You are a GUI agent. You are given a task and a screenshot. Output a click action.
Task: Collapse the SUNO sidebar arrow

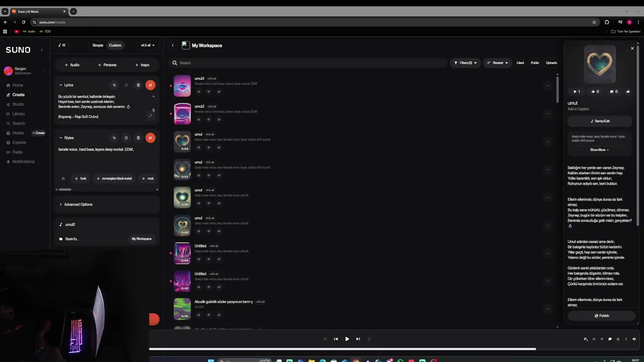(x=42, y=50)
